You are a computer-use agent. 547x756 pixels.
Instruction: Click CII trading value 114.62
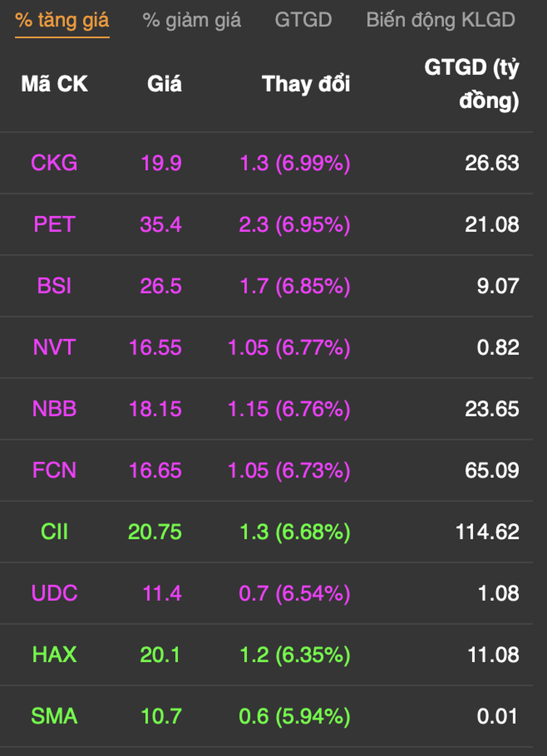click(x=487, y=532)
